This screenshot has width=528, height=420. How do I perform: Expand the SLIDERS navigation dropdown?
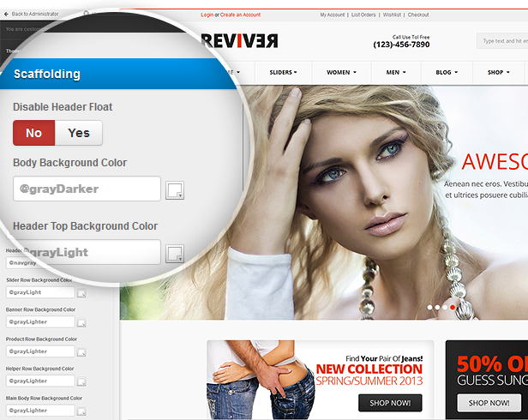tap(283, 73)
